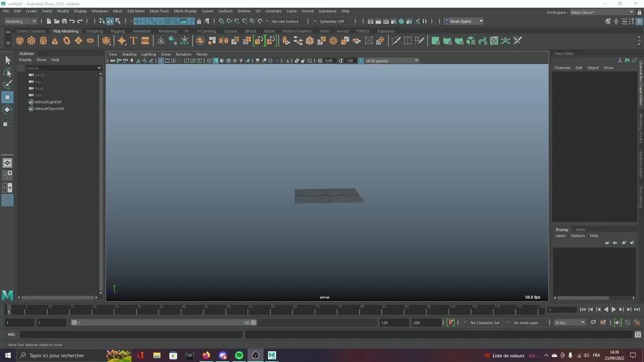The image size is (644, 362).
Task: Create a polygon cube from the shelf
Action: (31, 41)
